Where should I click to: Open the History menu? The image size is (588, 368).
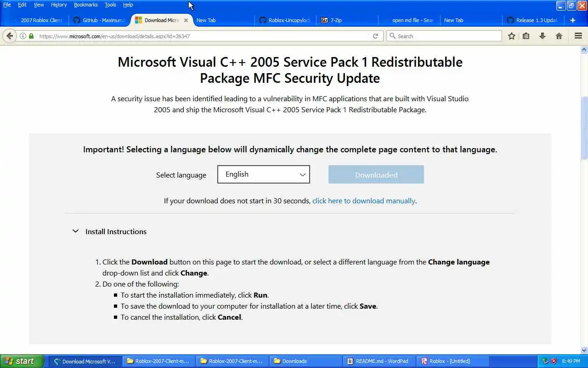pyautogui.click(x=59, y=5)
